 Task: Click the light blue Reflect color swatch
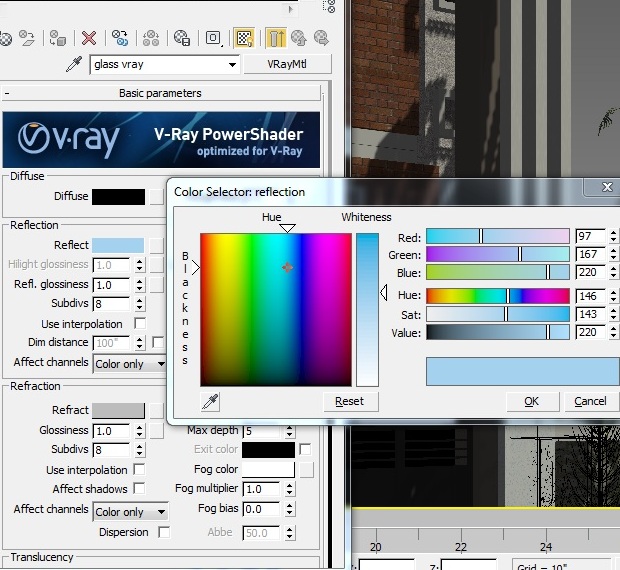118,245
